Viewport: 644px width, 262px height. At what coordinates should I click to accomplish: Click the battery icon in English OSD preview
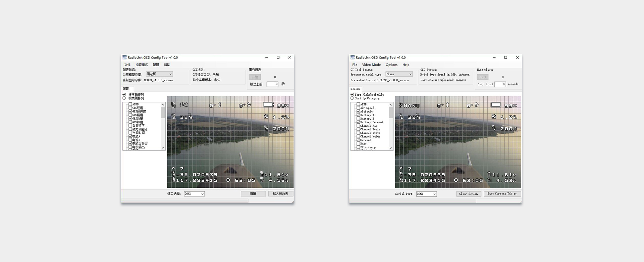pyautogui.click(x=496, y=105)
